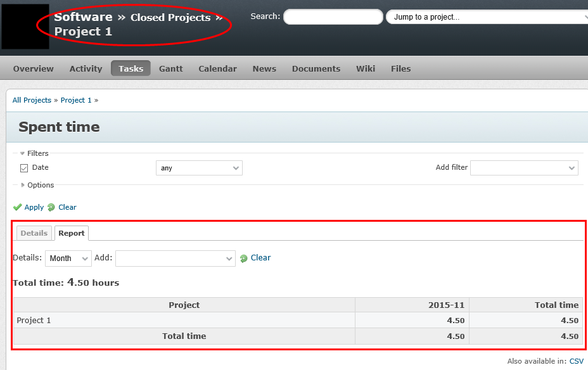Open the Files menu item
The width and height of the screenshot is (588, 370).
click(x=401, y=68)
